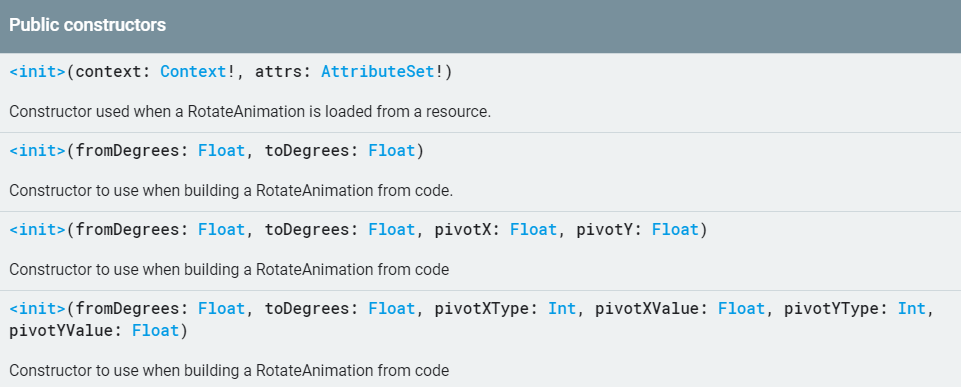Click description about loading from a resource
The width and height of the screenshot is (961, 387).
click(x=250, y=112)
